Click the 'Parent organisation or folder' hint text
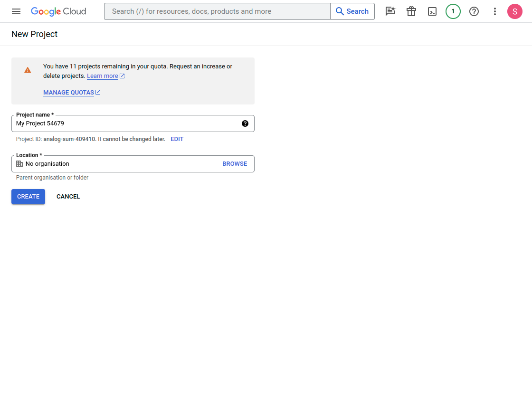The height and width of the screenshot is (418, 532). [52, 178]
